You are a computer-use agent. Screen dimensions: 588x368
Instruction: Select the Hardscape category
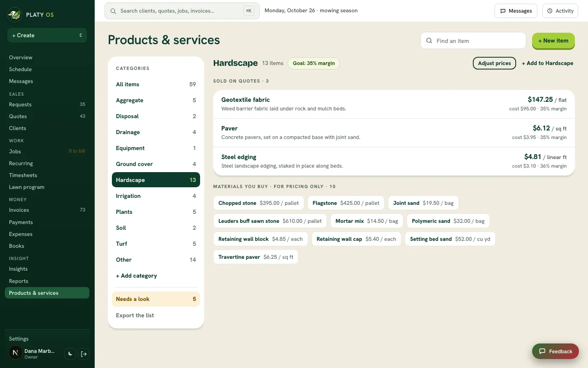[x=156, y=180]
